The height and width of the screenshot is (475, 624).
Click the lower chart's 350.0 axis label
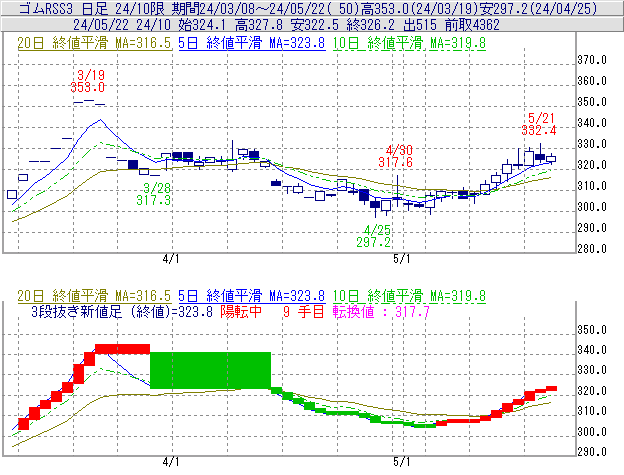coord(592,330)
